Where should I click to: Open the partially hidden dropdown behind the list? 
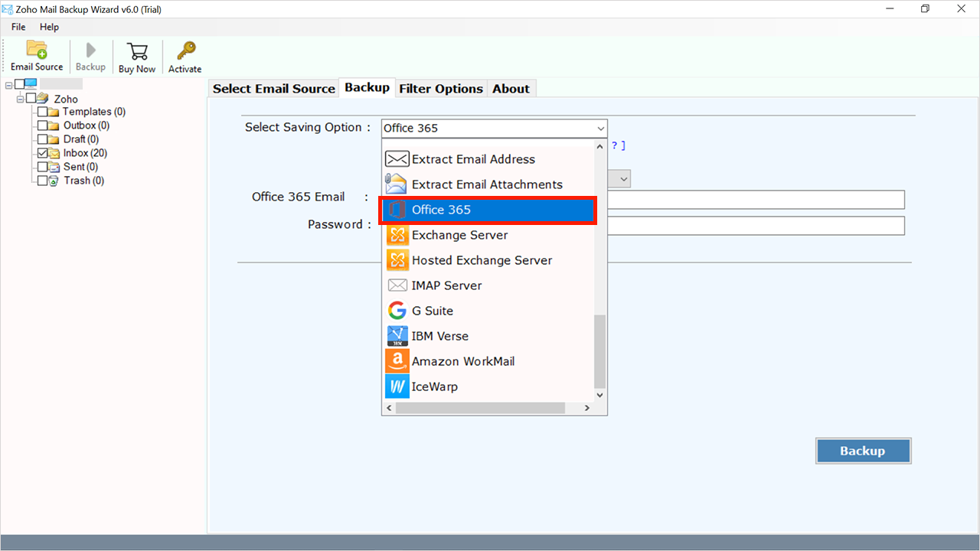point(623,179)
